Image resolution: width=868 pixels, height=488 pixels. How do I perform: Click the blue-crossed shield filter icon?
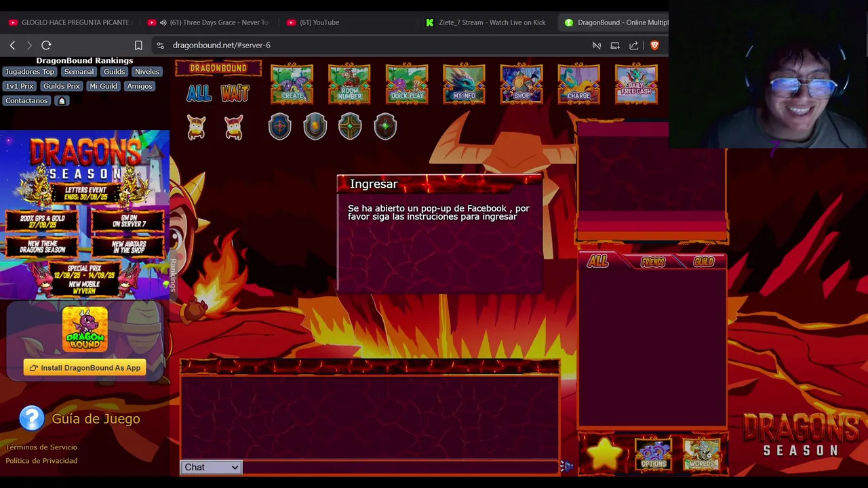(279, 126)
